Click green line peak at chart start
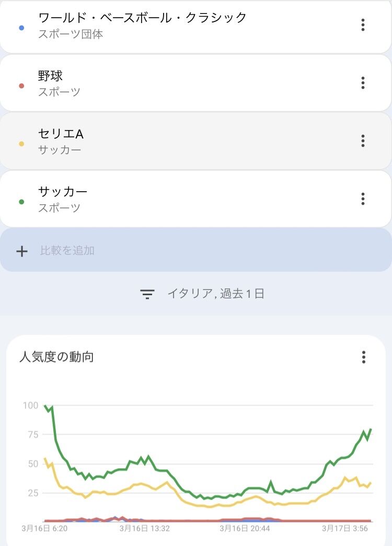This screenshot has width=392, height=546. coord(45,406)
